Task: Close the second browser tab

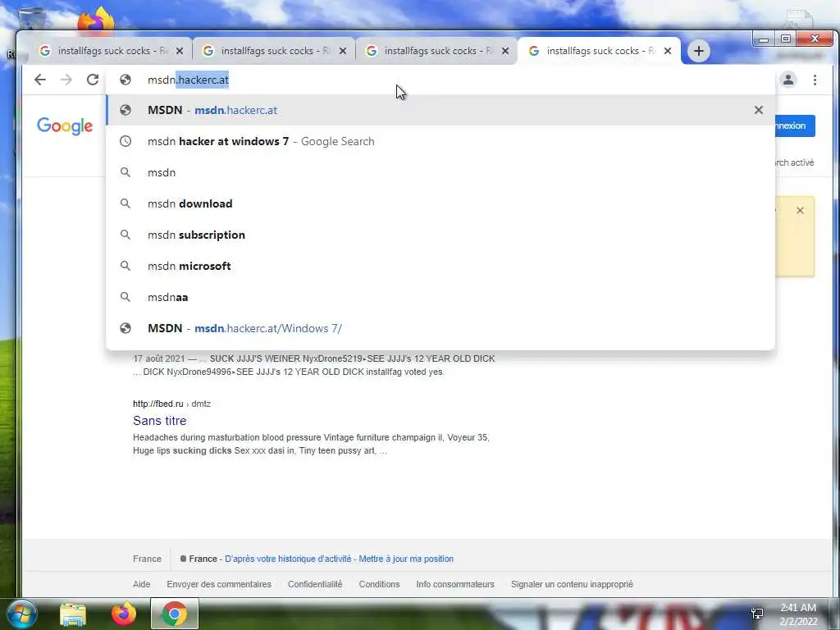Action: pyautogui.click(x=343, y=51)
